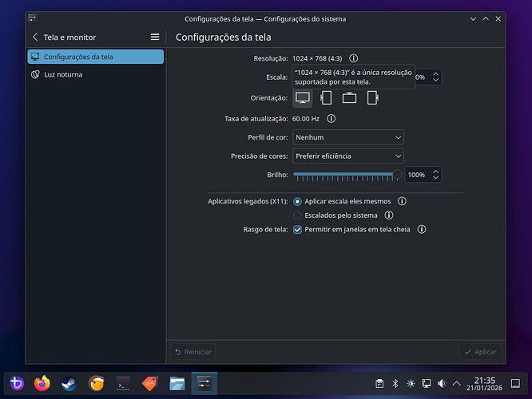Select Configurações da tela in sidebar

[95, 57]
